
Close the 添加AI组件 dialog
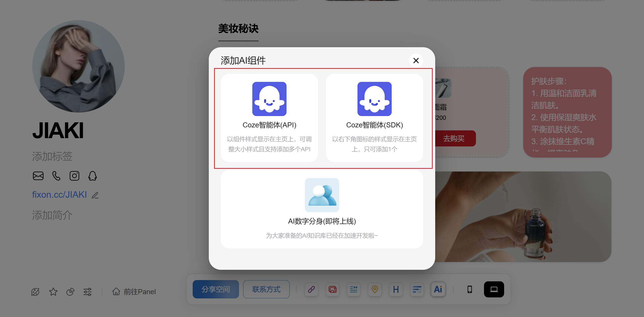[x=416, y=61]
